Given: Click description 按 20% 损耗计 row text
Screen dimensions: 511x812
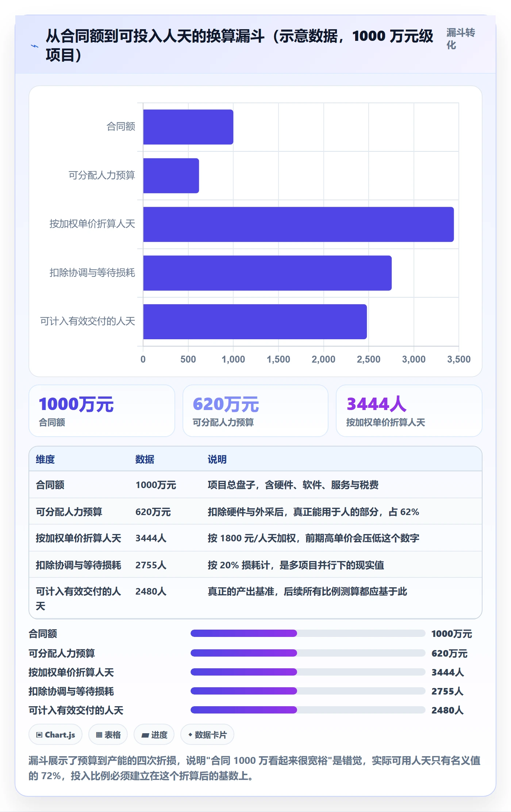Looking at the screenshot, I should click(296, 565).
